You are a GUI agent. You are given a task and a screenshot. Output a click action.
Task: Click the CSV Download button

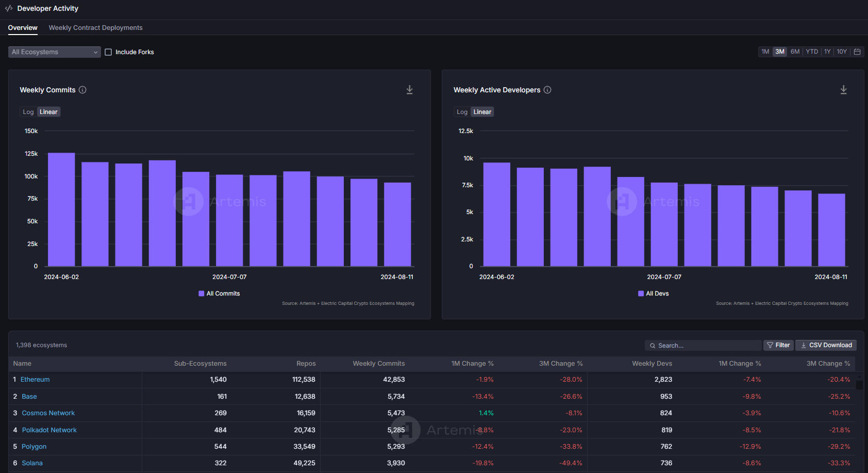point(826,345)
